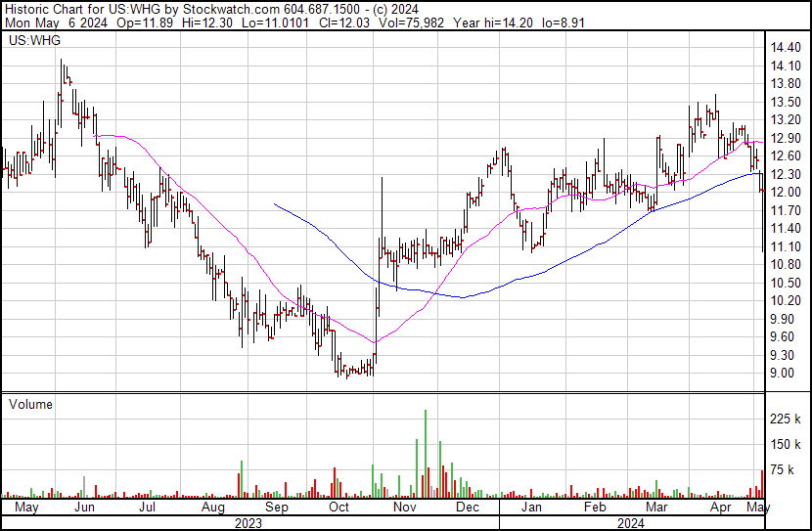812x531 pixels.
Task: Click the 225 k volume axis label
Action: pyautogui.click(x=786, y=419)
